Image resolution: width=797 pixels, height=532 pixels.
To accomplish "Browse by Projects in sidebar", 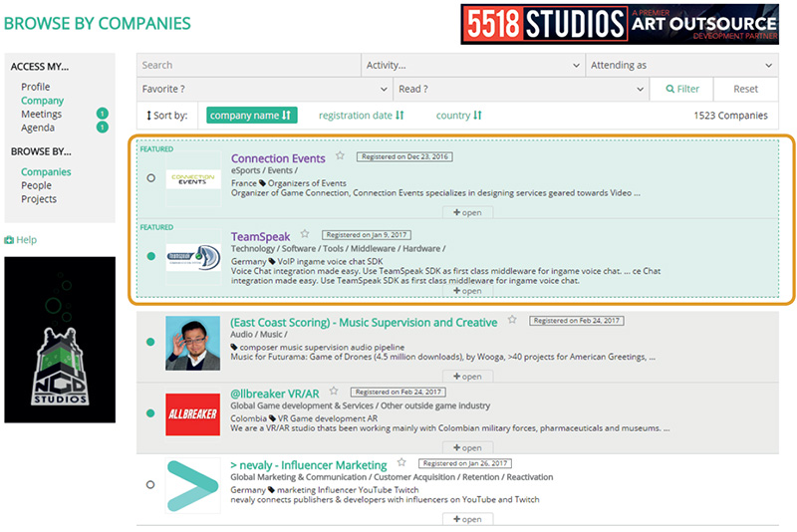I will pyautogui.click(x=39, y=199).
